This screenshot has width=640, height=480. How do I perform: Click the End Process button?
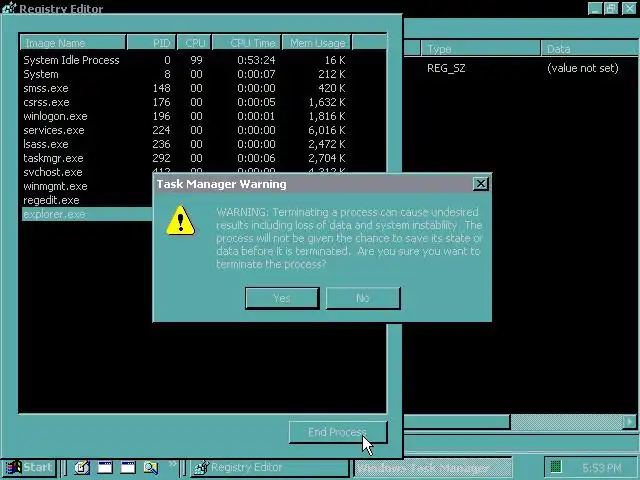coord(338,432)
